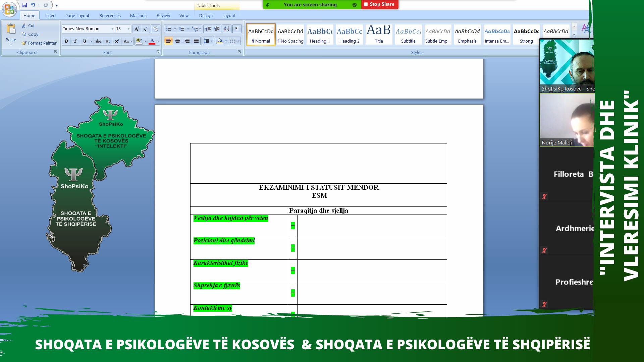Decrease the paragraph indent
This screenshot has height=362, width=644.
208,29
